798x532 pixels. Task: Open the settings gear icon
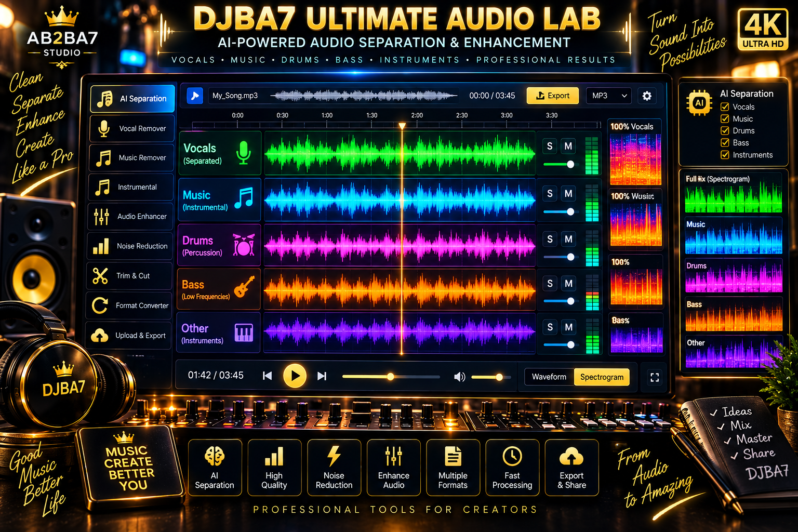click(x=647, y=96)
